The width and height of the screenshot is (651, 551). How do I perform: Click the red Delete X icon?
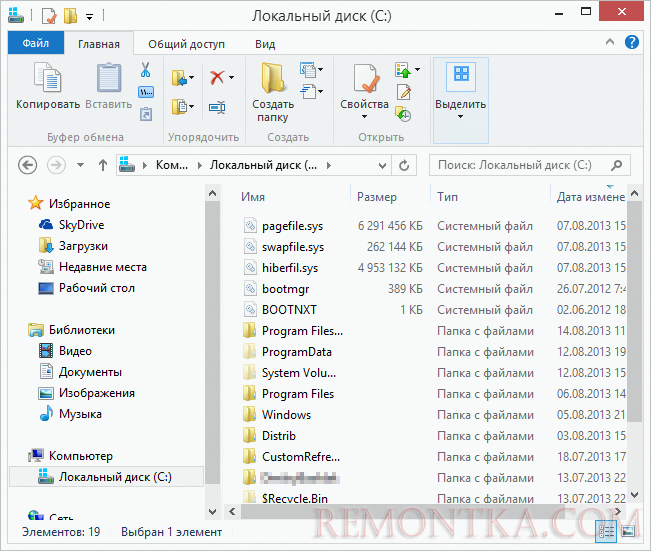(217, 77)
